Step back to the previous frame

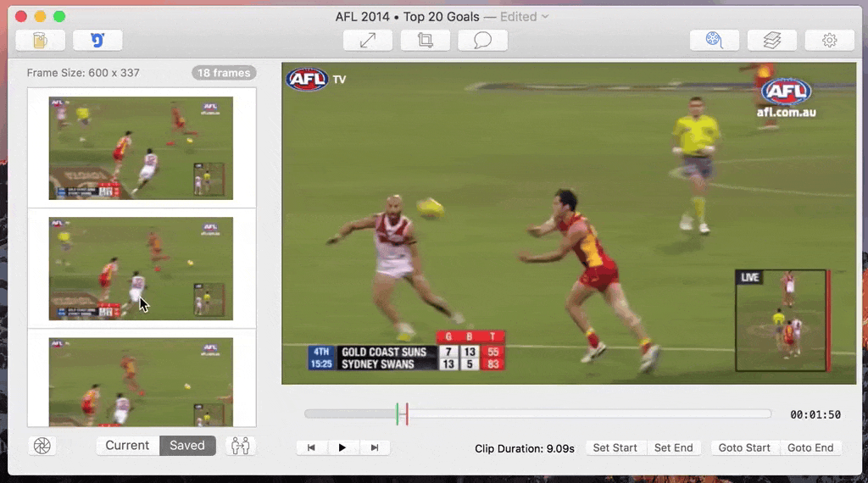coord(311,447)
